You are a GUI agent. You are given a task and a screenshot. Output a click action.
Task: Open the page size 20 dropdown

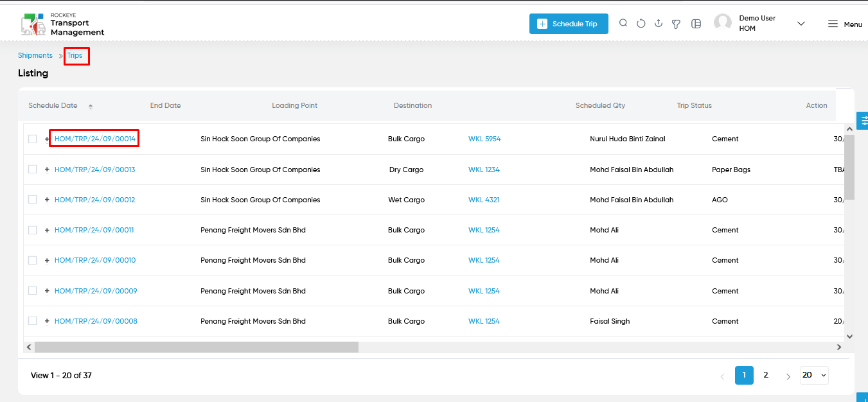(814, 375)
